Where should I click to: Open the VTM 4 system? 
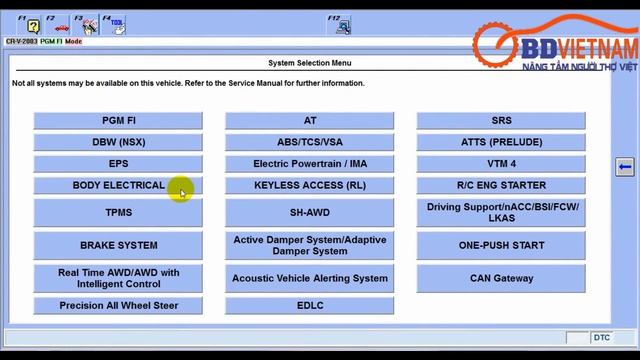[501, 164]
